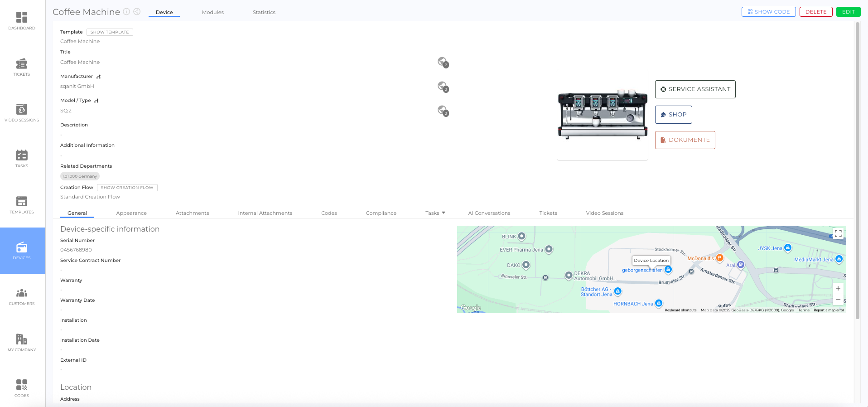Switch to the Modules tab
The width and height of the screenshot is (868, 407).
[x=212, y=12]
